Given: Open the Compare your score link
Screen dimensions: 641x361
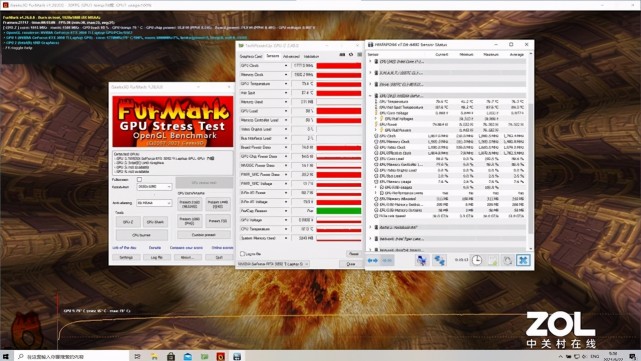Looking at the screenshot, I should [x=186, y=248].
